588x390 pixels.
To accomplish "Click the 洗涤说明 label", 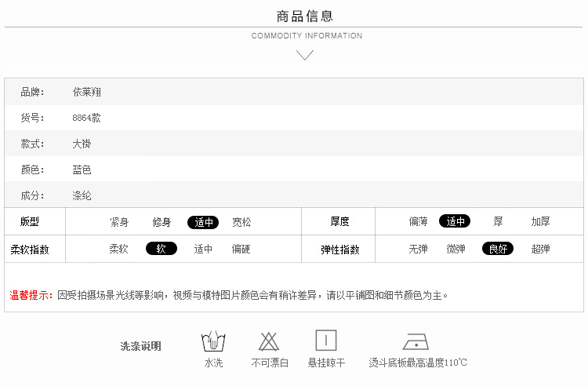I will [140, 346].
